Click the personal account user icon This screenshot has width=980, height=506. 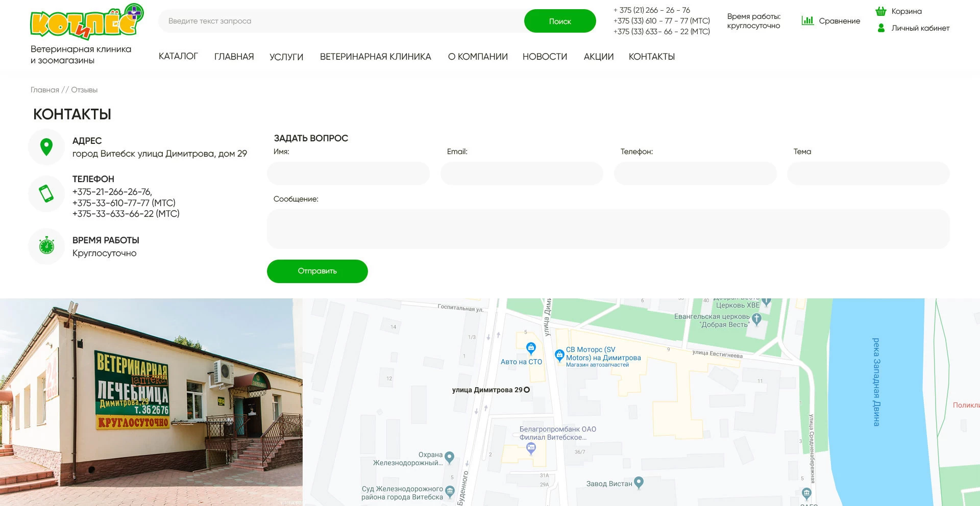[881, 28]
